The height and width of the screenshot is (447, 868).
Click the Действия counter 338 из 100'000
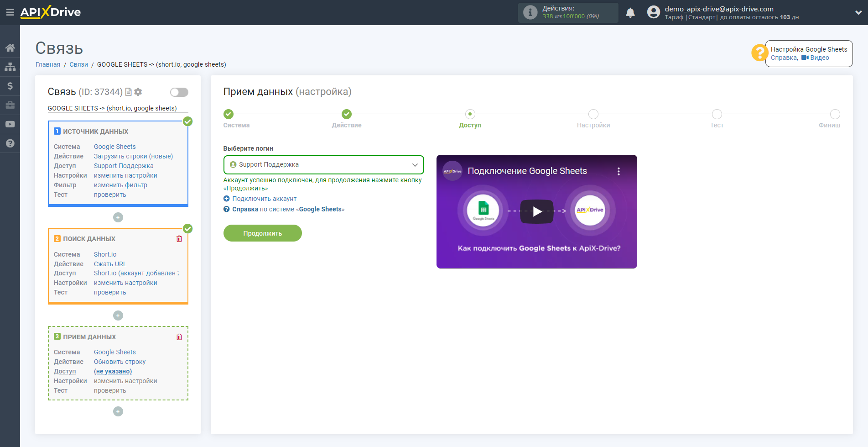coord(571,16)
